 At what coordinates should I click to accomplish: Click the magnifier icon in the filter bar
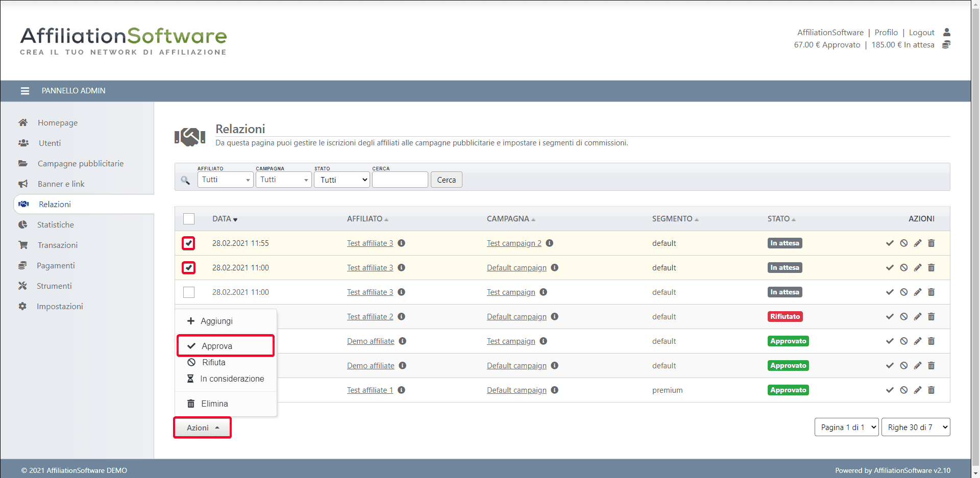click(185, 180)
